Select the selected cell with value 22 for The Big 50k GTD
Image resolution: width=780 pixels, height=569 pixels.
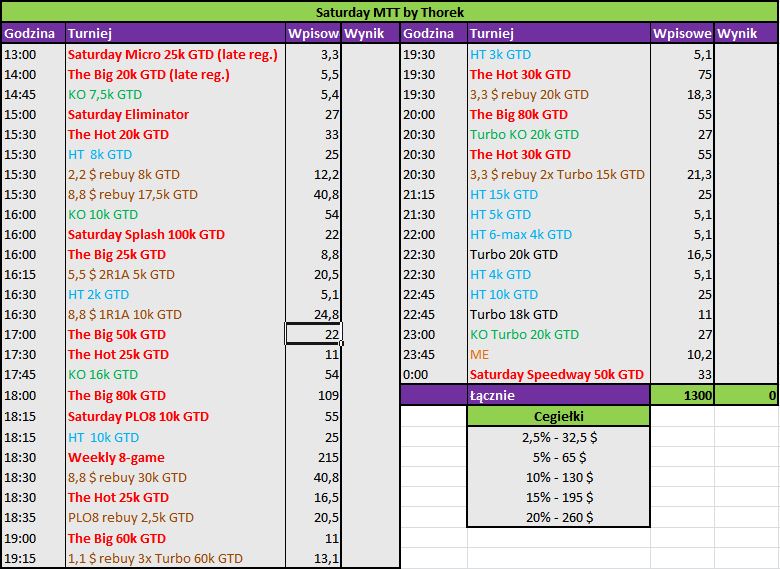pos(313,334)
